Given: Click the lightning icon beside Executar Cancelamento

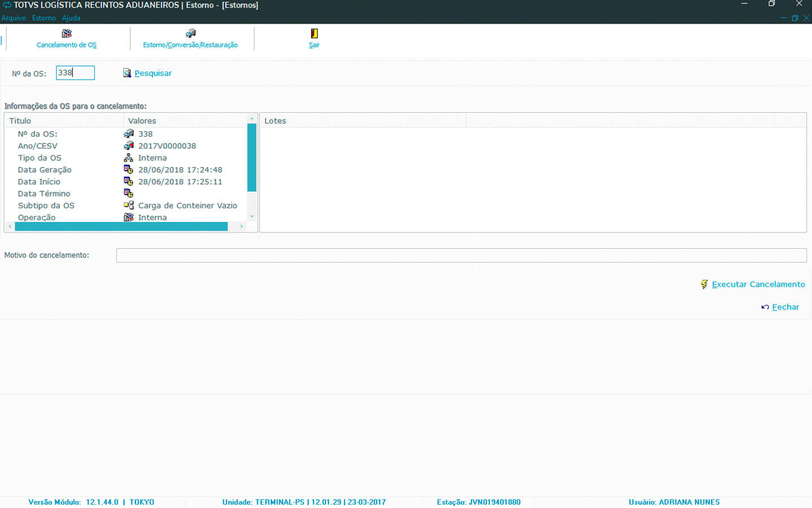Looking at the screenshot, I should [x=704, y=284].
